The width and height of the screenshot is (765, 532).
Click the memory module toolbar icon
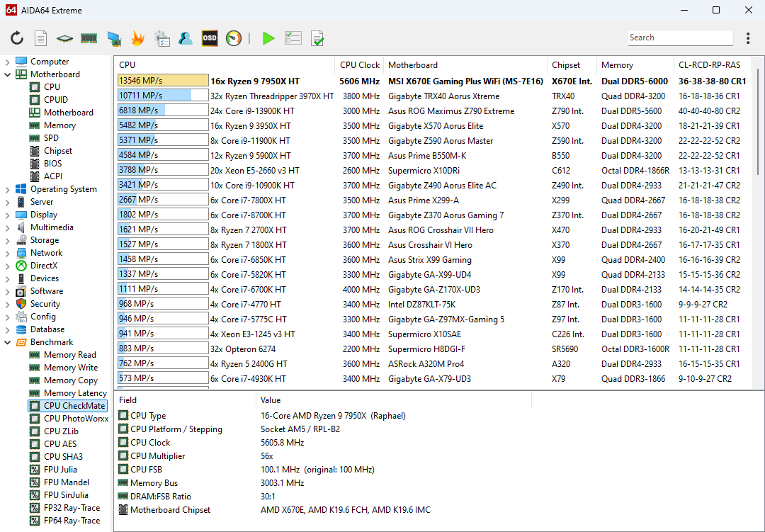point(89,38)
